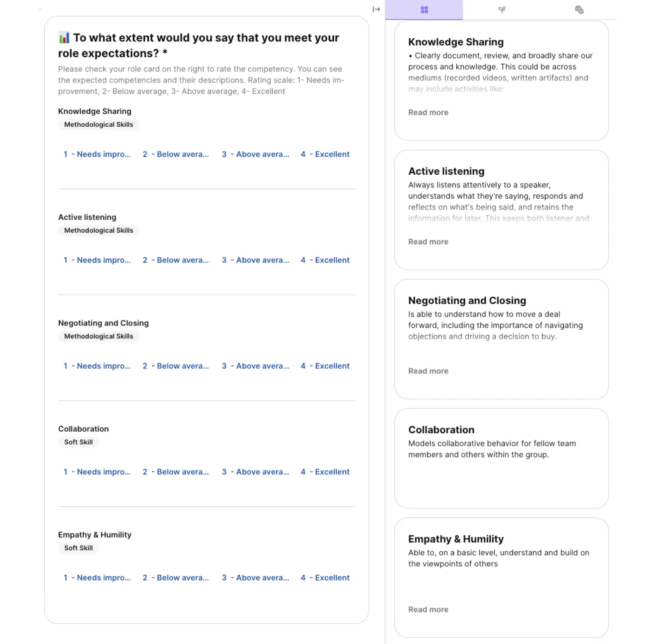
Task: Rate Knowledge Sharing as 1 - Needs improvement
Action: tap(97, 154)
